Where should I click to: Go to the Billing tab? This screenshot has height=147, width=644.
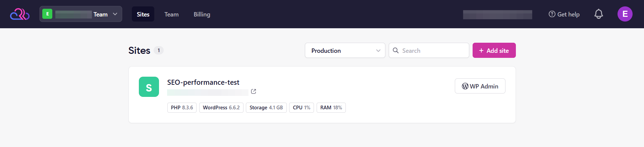(x=202, y=14)
